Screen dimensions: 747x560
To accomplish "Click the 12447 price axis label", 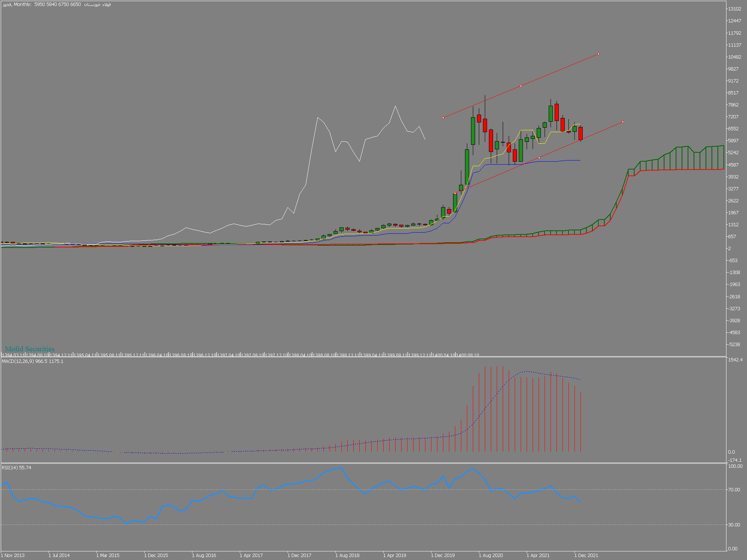I will point(734,21).
